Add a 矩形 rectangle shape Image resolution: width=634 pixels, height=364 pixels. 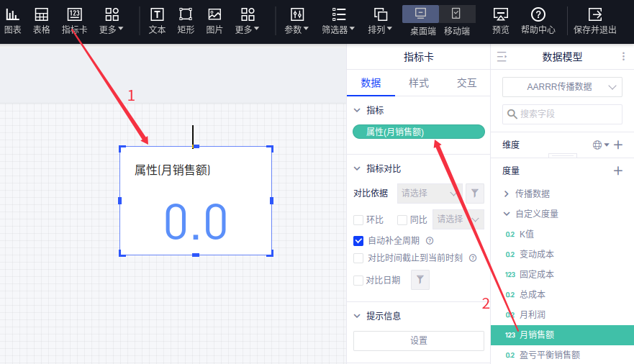click(x=186, y=14)
